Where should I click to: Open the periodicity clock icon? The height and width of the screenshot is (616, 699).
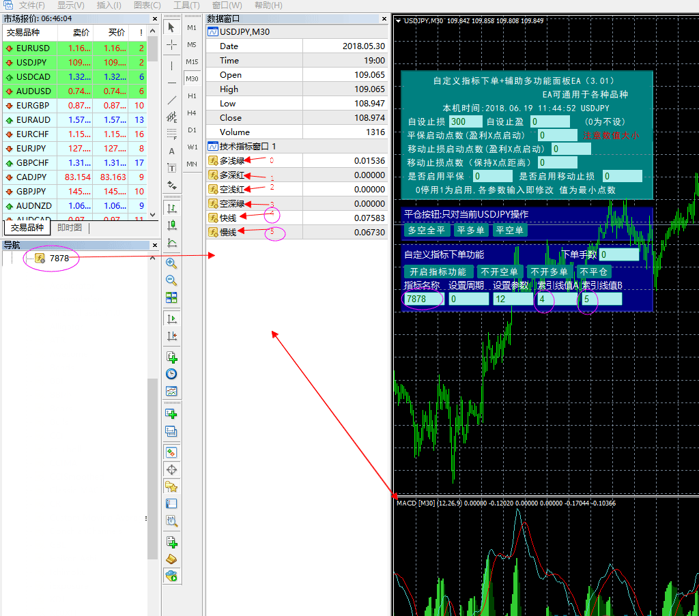pos(171,374)
